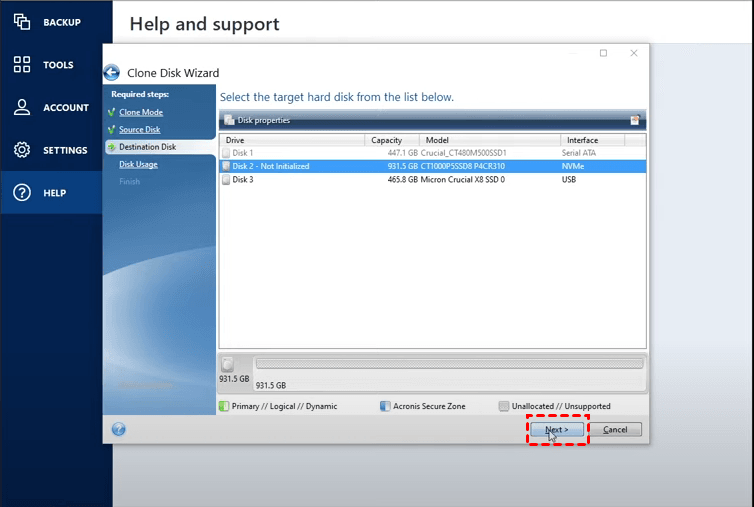Click the Account person icon
This screenshot has height=507, width=754.
[22, 107]
